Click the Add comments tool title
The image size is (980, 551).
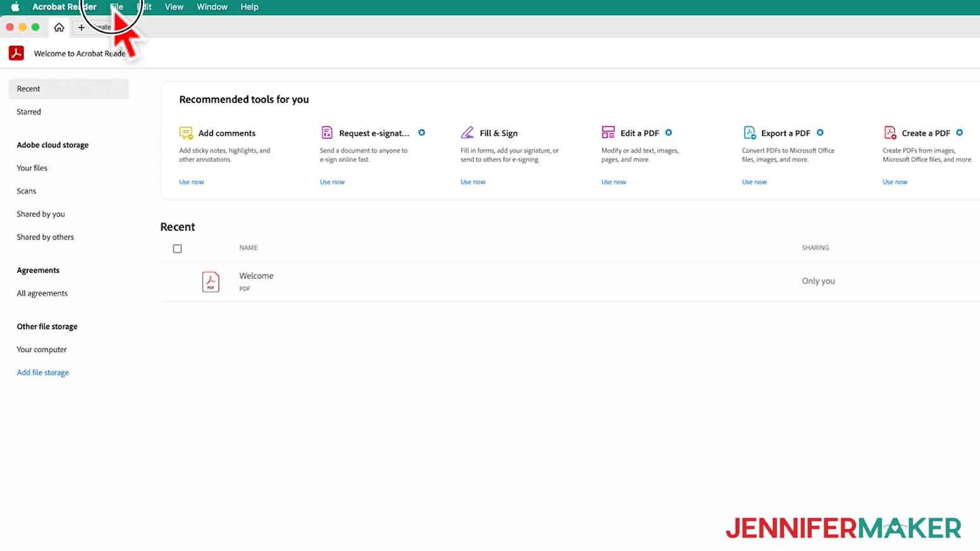[x=227, y=133]
